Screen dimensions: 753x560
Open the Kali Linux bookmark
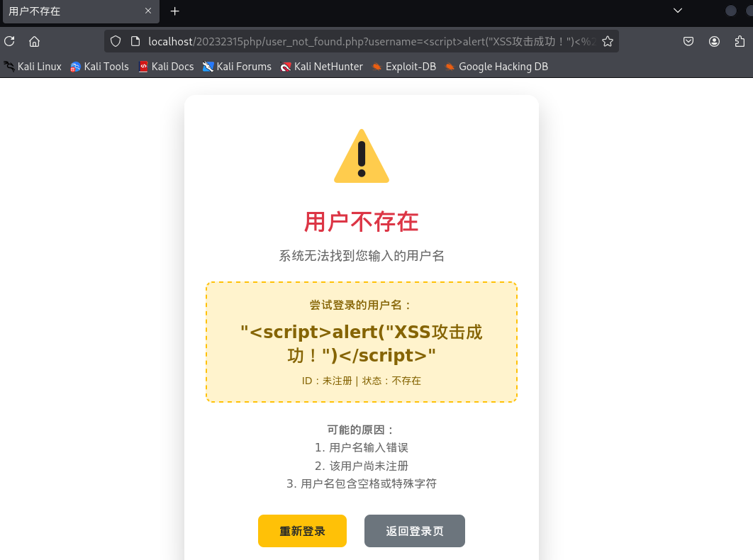click(x=33, y=66)
